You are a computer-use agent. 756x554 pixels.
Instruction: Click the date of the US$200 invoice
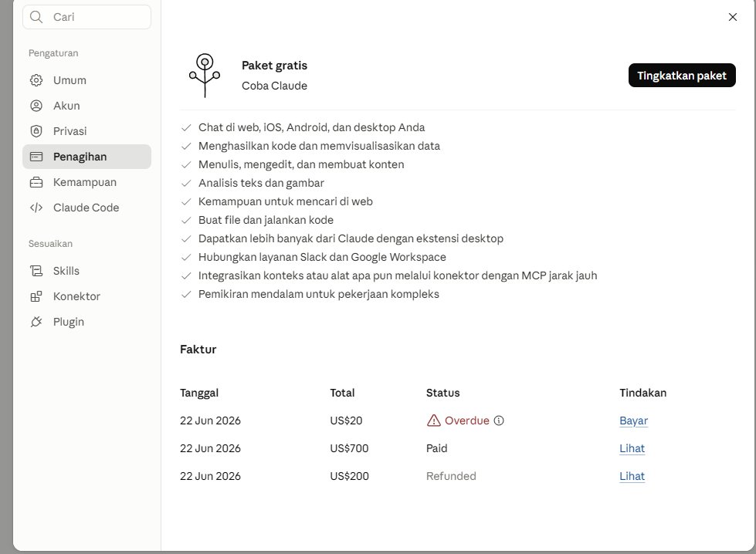click(210, 476)
